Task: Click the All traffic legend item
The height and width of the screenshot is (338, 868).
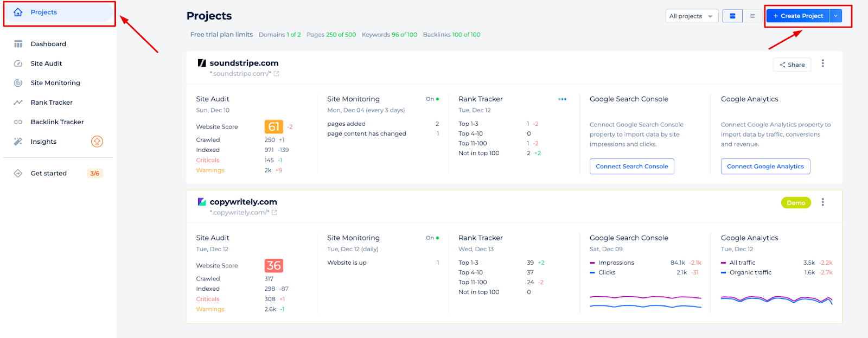Action: 738,263
